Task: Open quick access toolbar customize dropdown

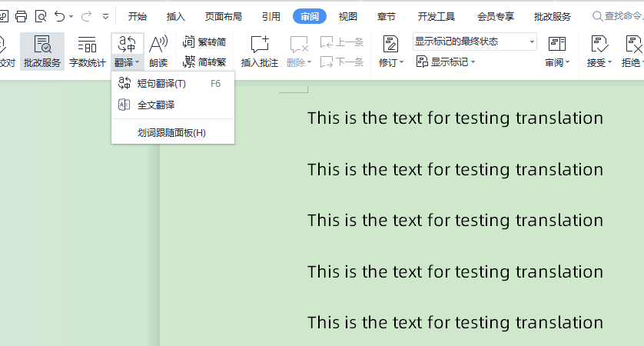Action: coord(105,17)
